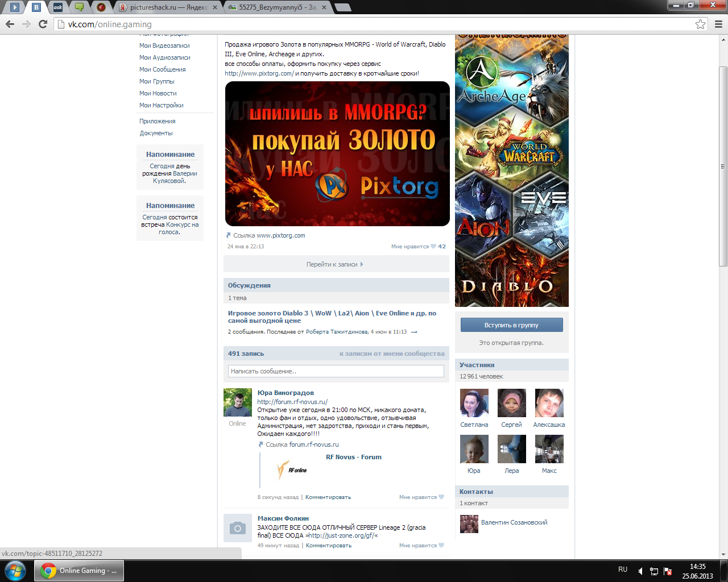This screenshot has width=728, height=582.
Task: Reload the page with the refresh icon
Action: pos(43,24)
